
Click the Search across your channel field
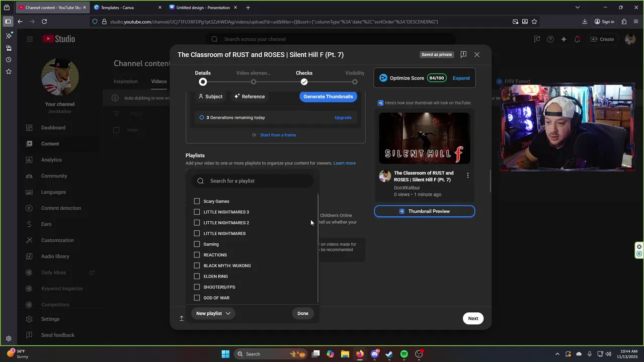pos(330,39)
